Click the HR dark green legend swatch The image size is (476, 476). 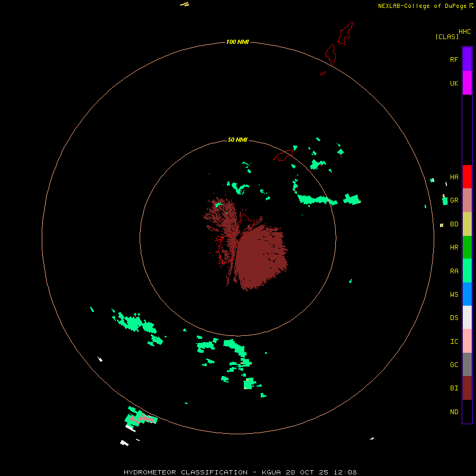coord(467,248)
